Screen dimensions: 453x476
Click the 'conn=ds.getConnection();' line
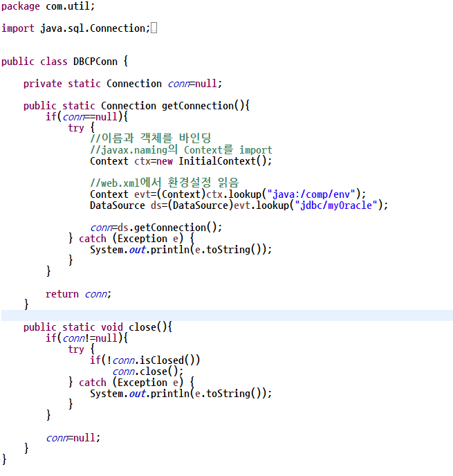pos(156,228)
